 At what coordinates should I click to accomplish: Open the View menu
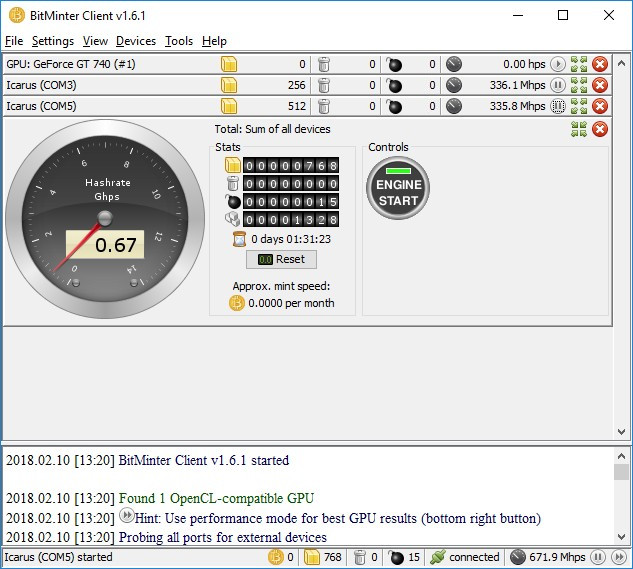pyautogui.click(x=95, y=41)
